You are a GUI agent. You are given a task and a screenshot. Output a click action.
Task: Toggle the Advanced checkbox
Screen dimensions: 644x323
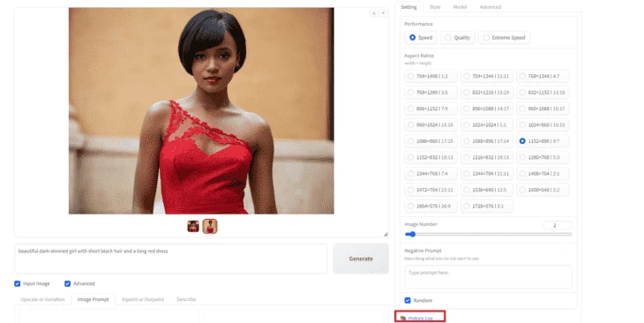coord(67,283)
